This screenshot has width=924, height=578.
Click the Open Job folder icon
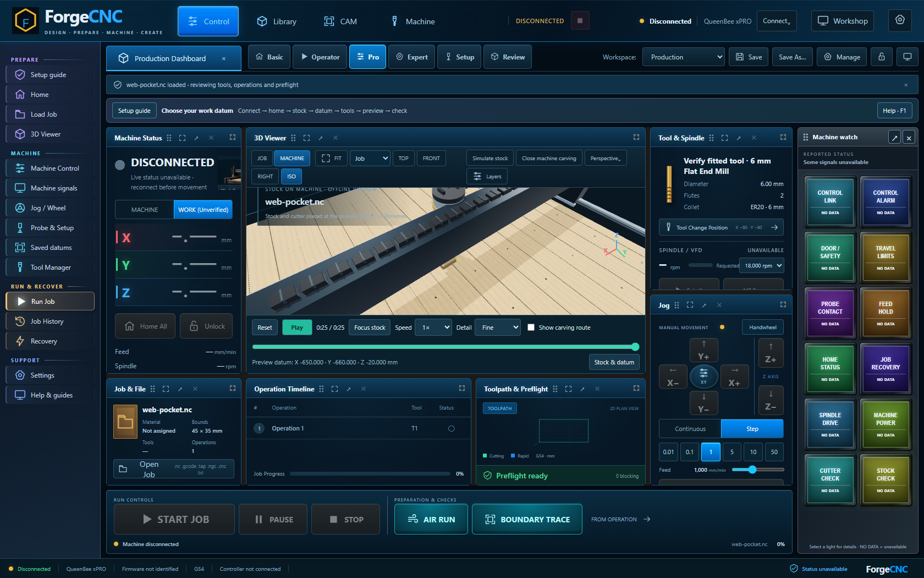(x=123, y=469)
